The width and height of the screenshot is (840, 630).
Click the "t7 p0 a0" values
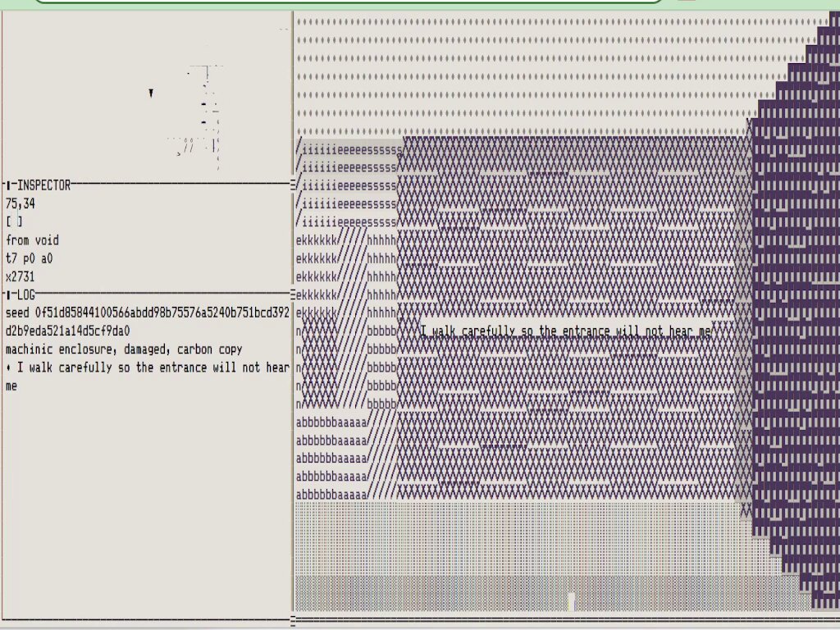tap(29, 258)
